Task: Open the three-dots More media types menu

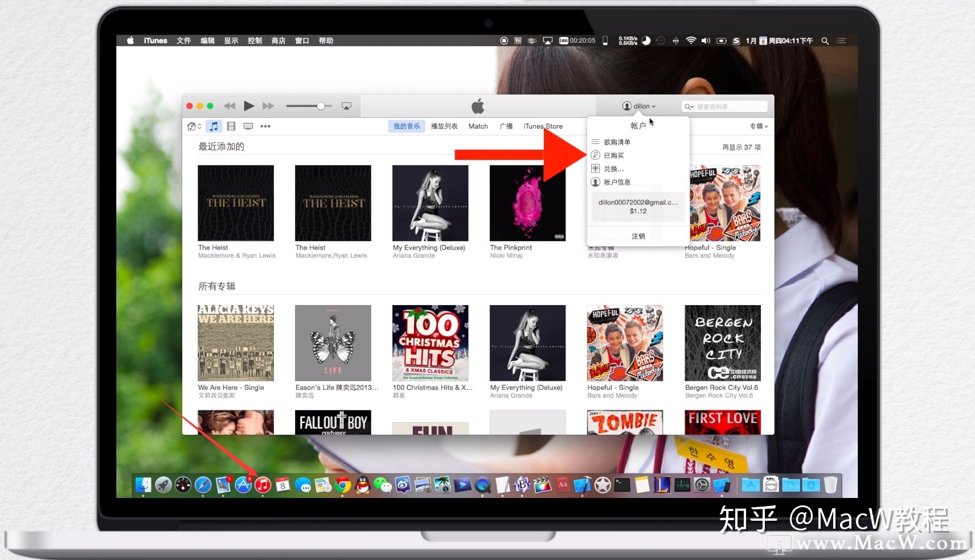Action: point(265,126)
